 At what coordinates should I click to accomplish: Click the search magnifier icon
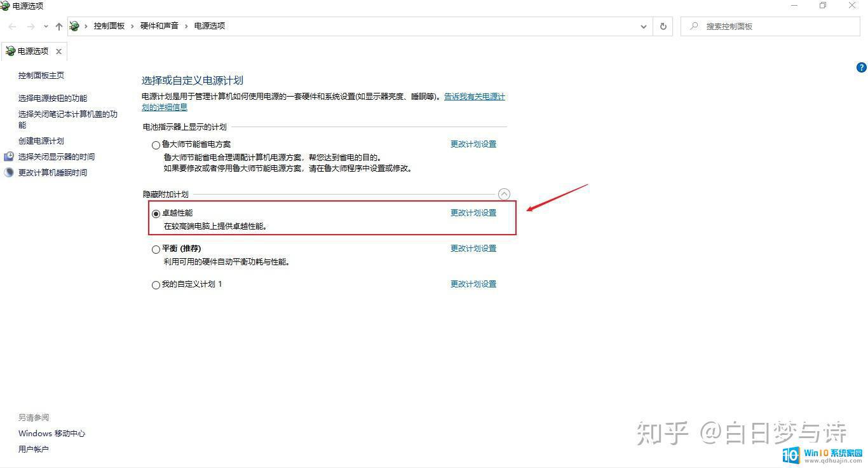[694, 26]
